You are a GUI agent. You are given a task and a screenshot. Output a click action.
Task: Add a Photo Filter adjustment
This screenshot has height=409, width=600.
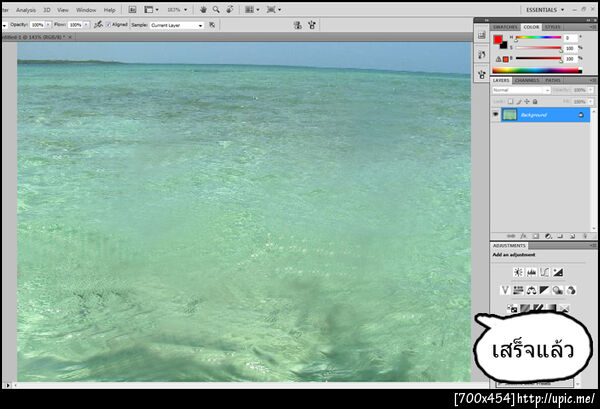pyautogui.click(x=558, y=290)
